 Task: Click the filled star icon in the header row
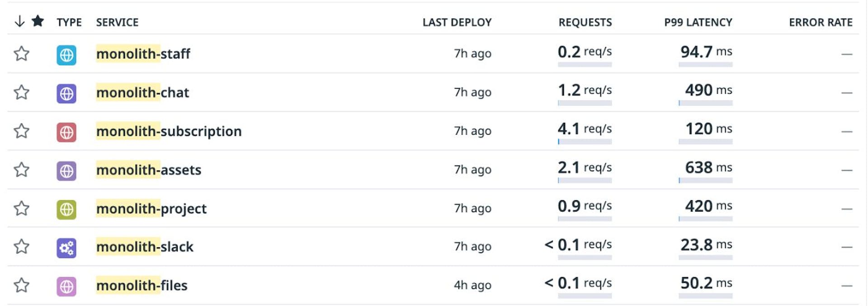[38, 21]
